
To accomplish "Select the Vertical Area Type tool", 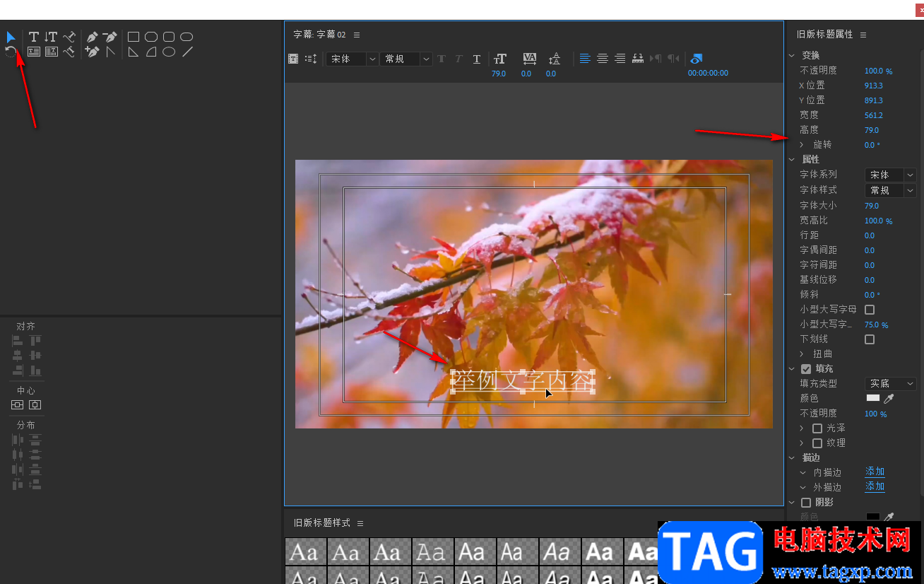I will coord(51,52).
